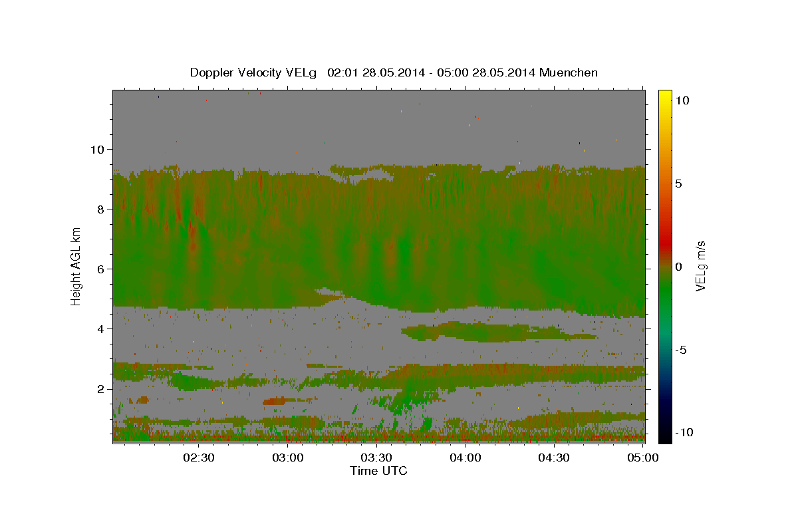Click the colorbar value -10 label
Viewport: 798px width, 532px height.
(683, 432)
